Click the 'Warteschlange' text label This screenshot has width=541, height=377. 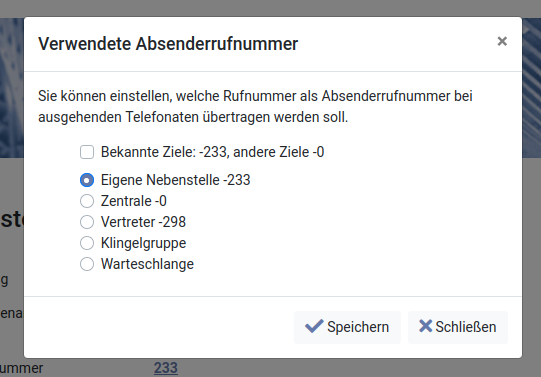click(147, 265)
